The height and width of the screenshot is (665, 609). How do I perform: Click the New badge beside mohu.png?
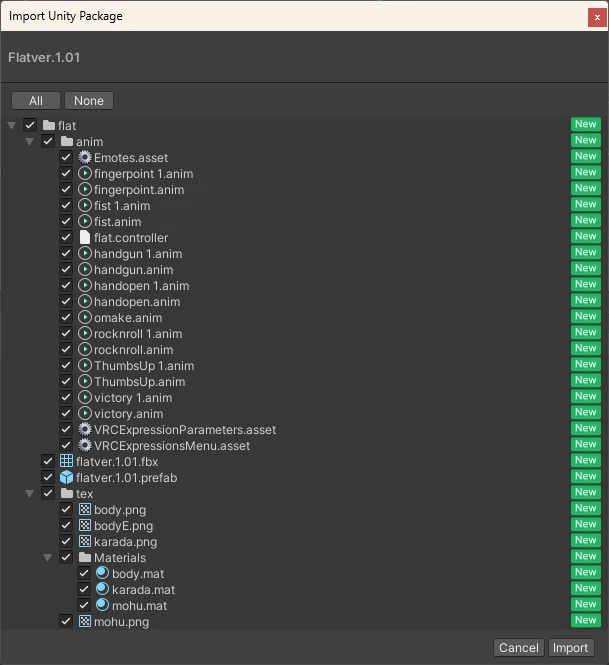[x=586, y=620]
